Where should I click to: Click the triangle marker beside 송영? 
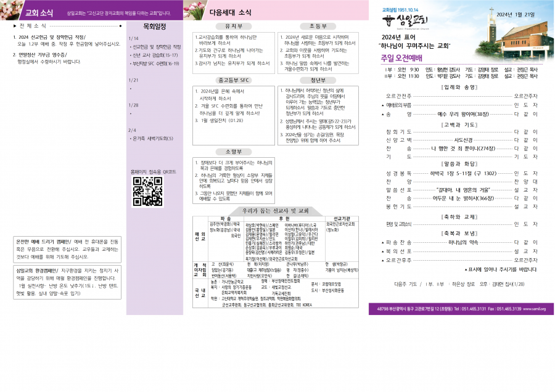[x=382, y=115]
